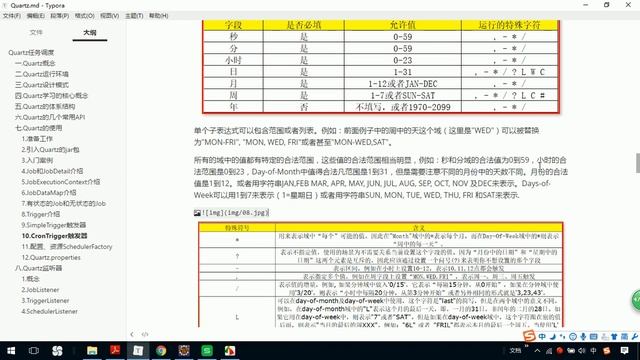Toggle source code mode icon
This screenshot has height=360, width=640.
(x=145, y=334)
